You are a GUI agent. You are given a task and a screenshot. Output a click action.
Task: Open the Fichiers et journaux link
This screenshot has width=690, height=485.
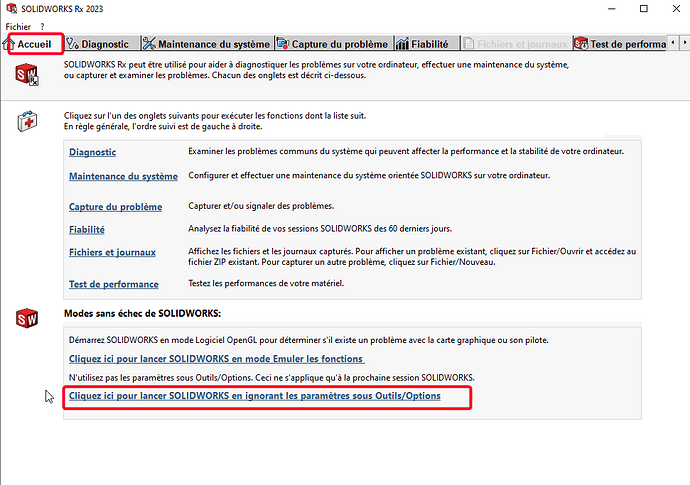pos(112,253)
